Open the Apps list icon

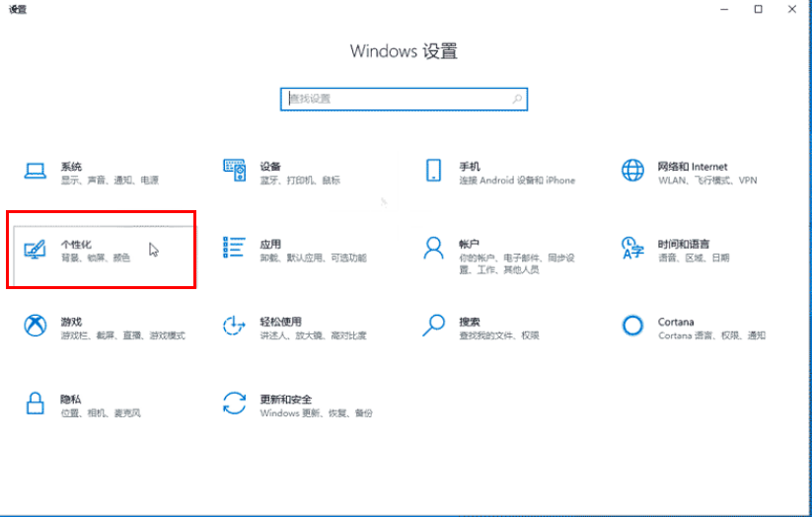[x=235, y=249]
